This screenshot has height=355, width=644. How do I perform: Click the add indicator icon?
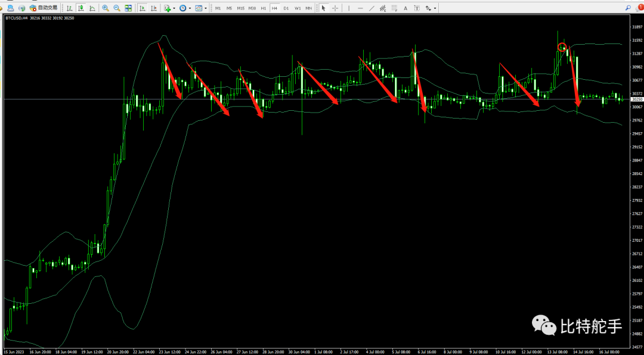pyautogui.click(x=167, y=8)
